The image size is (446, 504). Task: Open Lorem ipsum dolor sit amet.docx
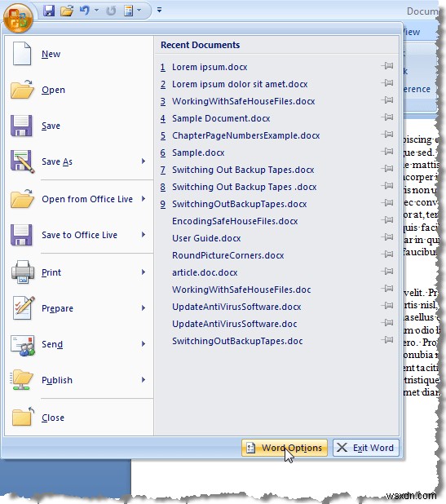(240, 84)
